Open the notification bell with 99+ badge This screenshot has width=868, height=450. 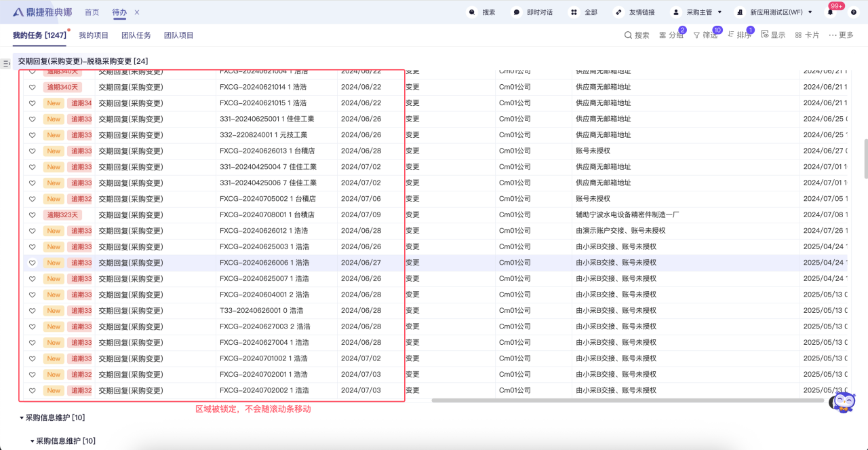830,12
